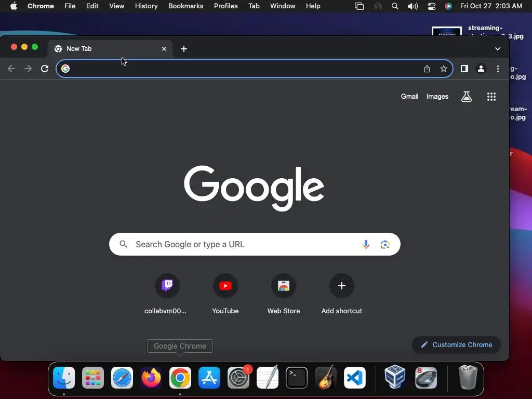Click the Google icon in address bar
This screenshot has width=532, height=399.
[65, 69]
